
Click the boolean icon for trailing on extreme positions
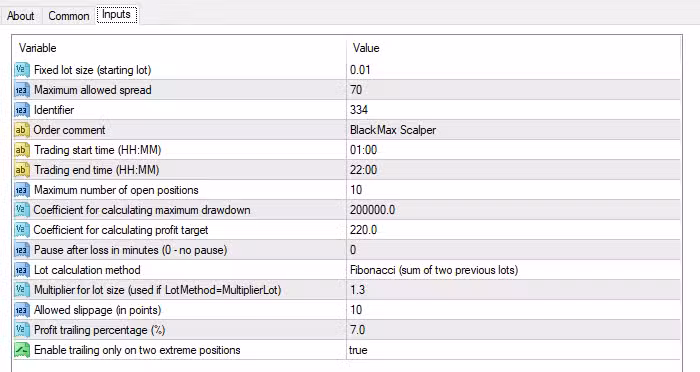pyautogui.click(x=22, y=350)
